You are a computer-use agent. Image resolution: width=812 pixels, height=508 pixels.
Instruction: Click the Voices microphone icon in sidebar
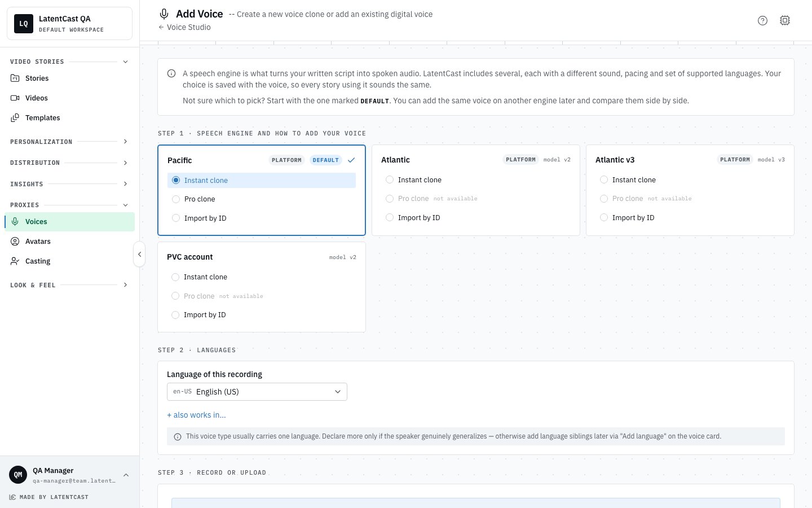coord(15,222)
